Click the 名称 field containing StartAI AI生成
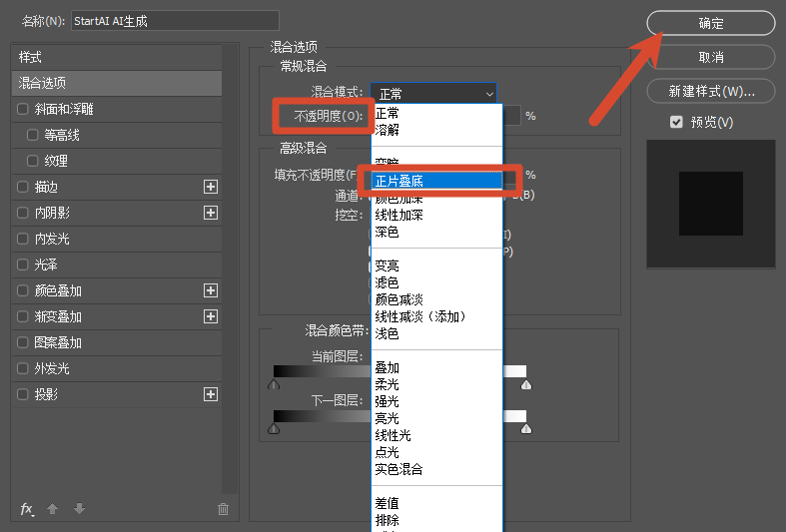 175,21
